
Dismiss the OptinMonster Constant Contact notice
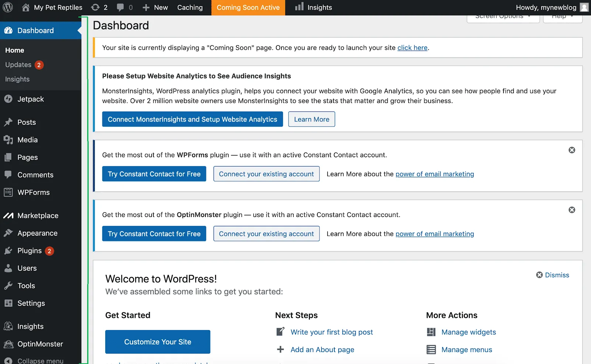point(572,210)
